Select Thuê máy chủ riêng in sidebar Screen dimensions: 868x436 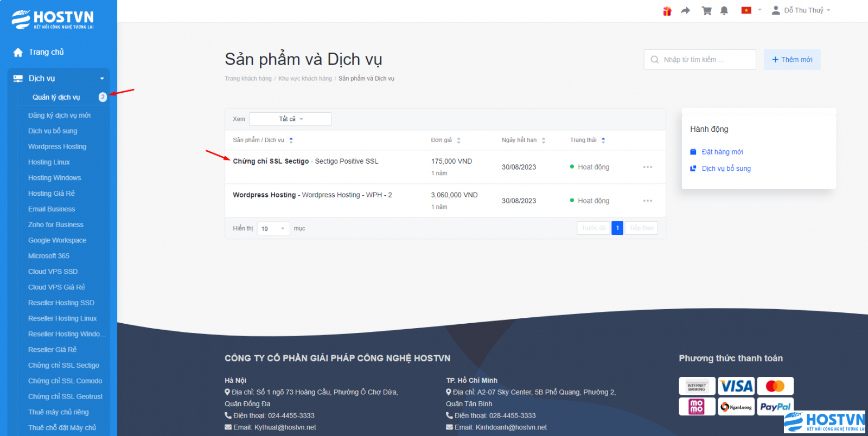[x=58, y=412]
